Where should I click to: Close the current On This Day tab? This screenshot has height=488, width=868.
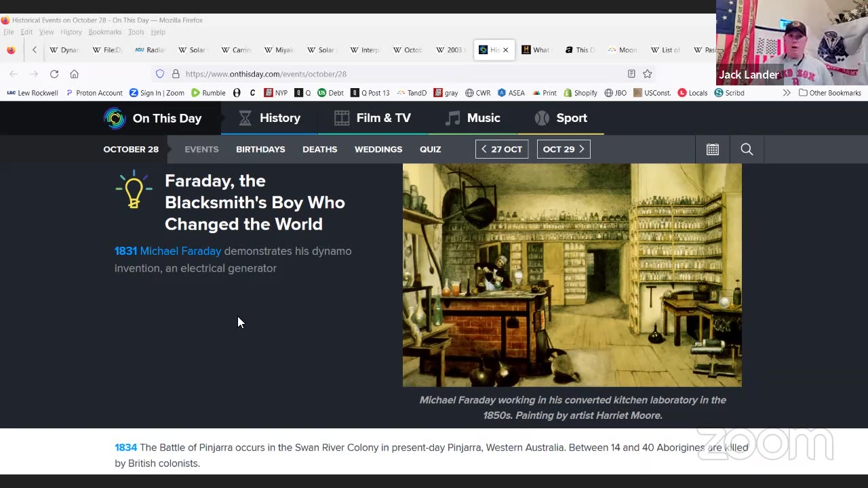(x=505, y=50)
